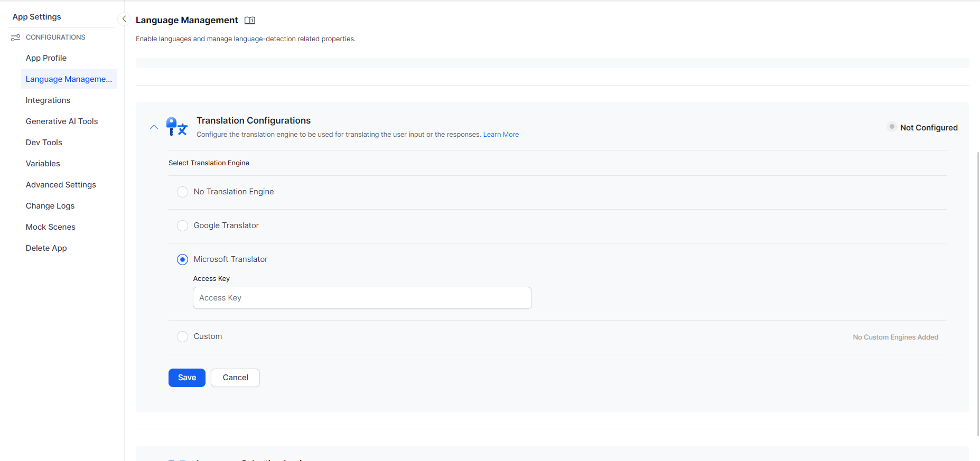
Task: Click the Access Key input field
Action: (362, 298)
